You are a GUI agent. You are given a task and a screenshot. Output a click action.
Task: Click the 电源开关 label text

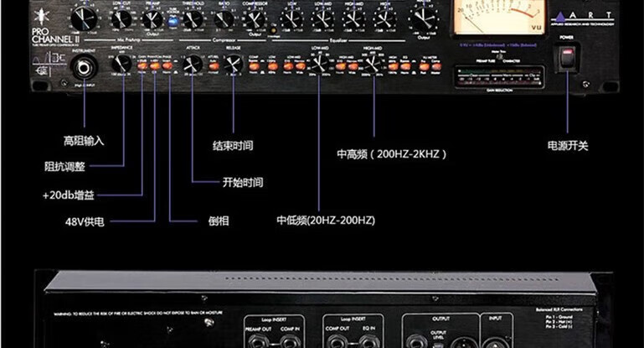pyautogui.click(x=567, y=145)
